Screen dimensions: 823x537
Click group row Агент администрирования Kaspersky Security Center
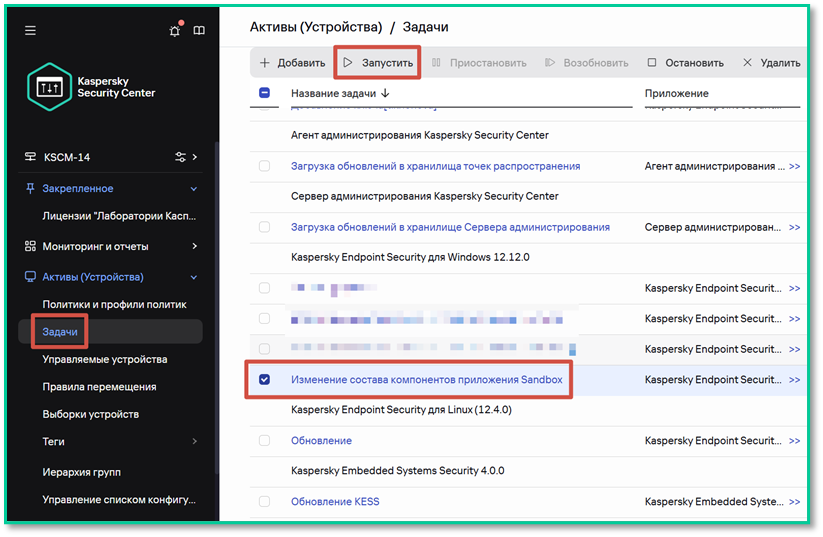point(419,135)
